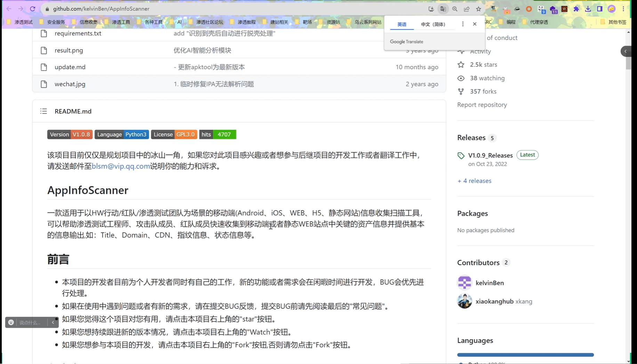The image size is (637, 364).
Task: Open the update.md file
Action: click(70, 67)
